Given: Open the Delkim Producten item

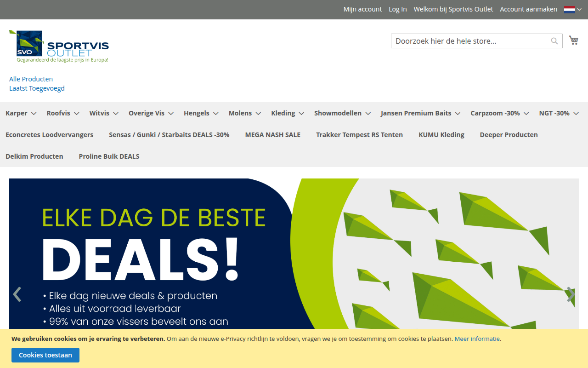Looking at the screenshot, I should 34,156.
